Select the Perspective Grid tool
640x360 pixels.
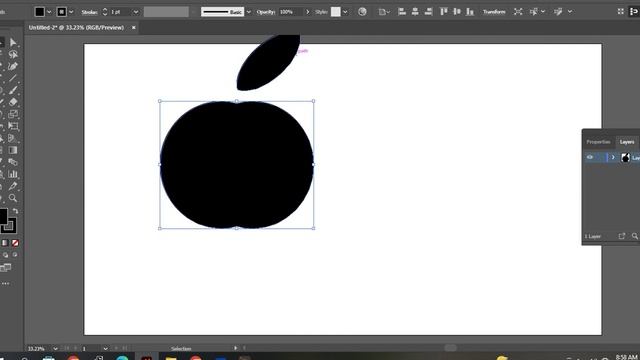tap(13, 138)
